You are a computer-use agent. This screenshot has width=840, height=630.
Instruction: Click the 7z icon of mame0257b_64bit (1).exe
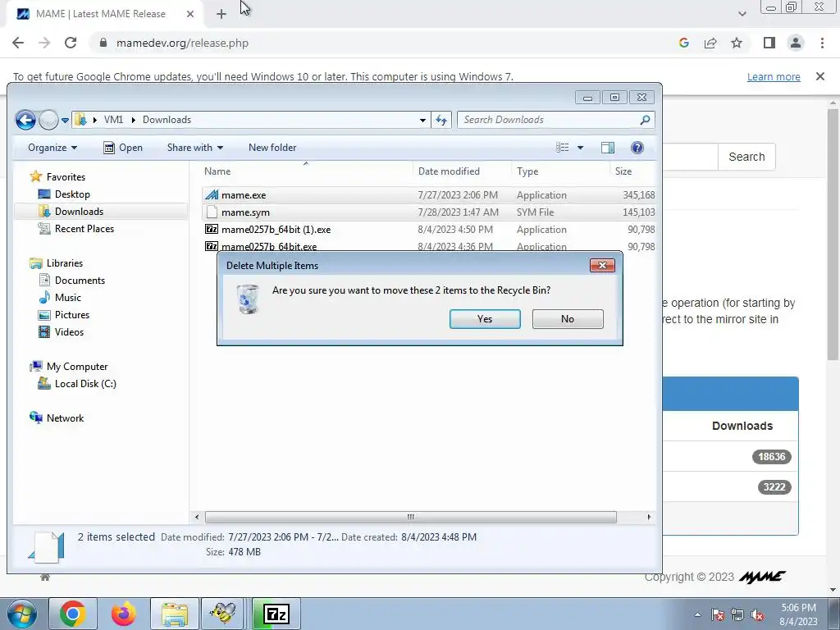click(x=212, y=230)
